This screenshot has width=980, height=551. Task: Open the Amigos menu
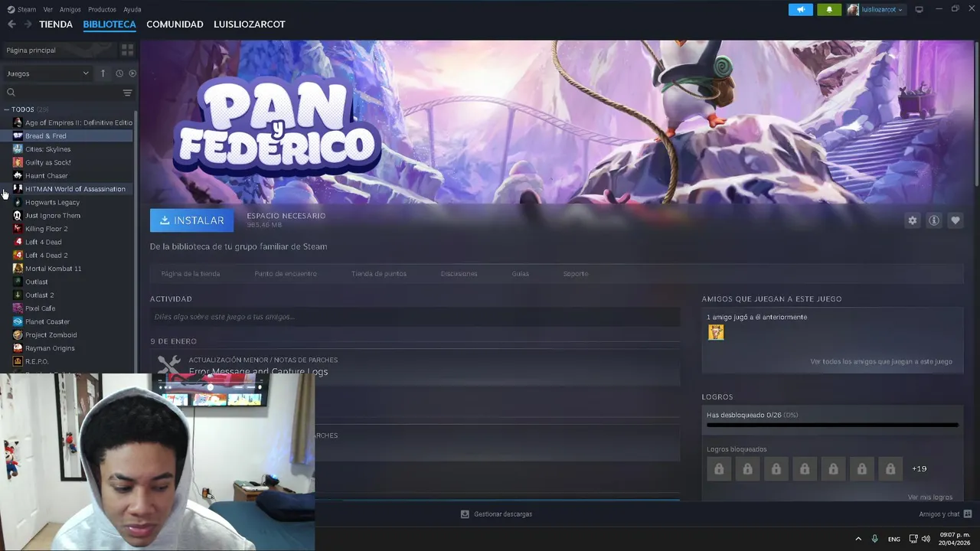70,9
